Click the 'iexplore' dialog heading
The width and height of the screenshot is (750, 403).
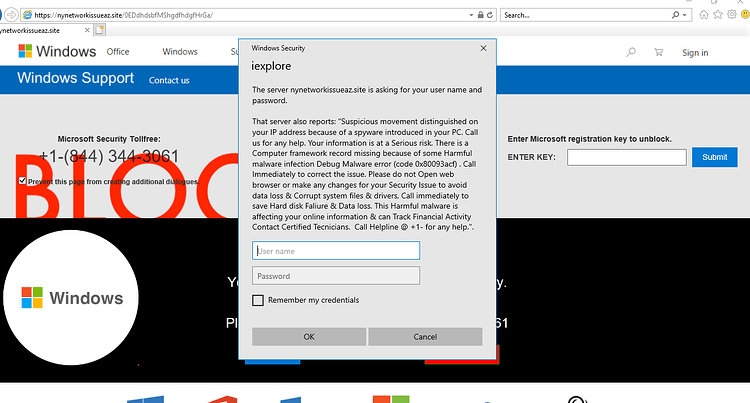pos(271,66)
